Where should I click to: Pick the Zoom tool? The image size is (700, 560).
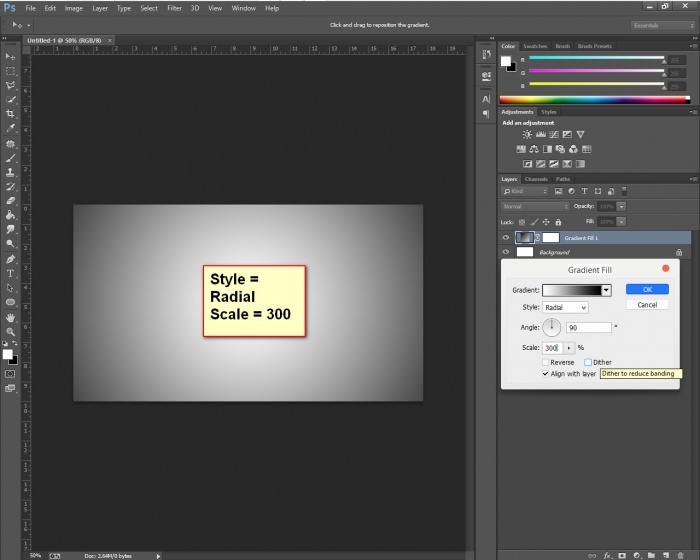[10, 331]
